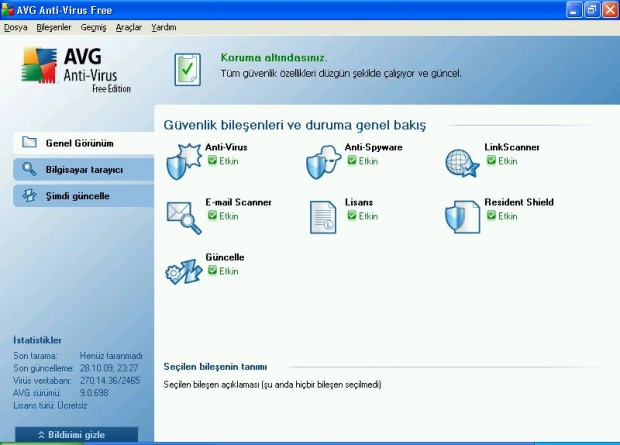The height and width of the screenshot is (445, 620).
Task: Open the Anti-Virus shield component icon
Action: (184, 161)
